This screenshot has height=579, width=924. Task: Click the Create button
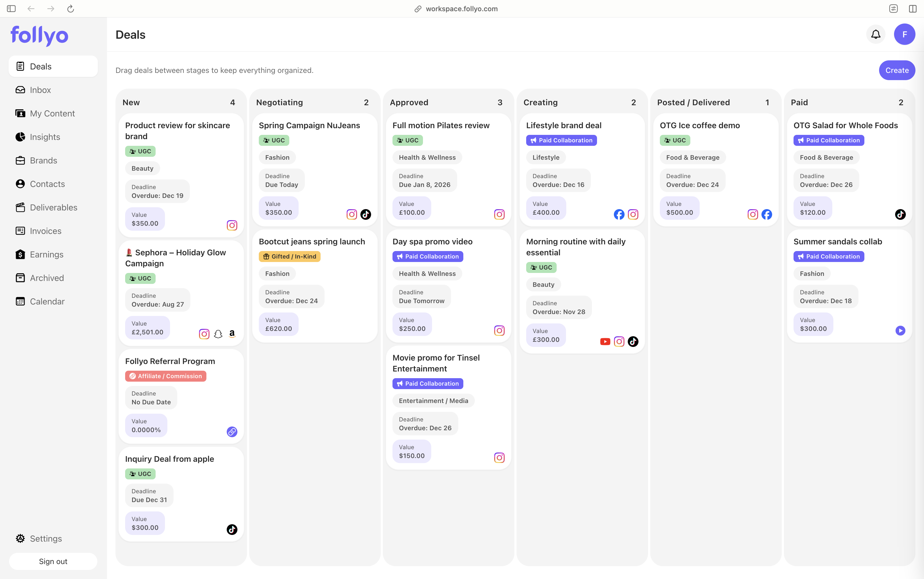[x=896, y=70]
